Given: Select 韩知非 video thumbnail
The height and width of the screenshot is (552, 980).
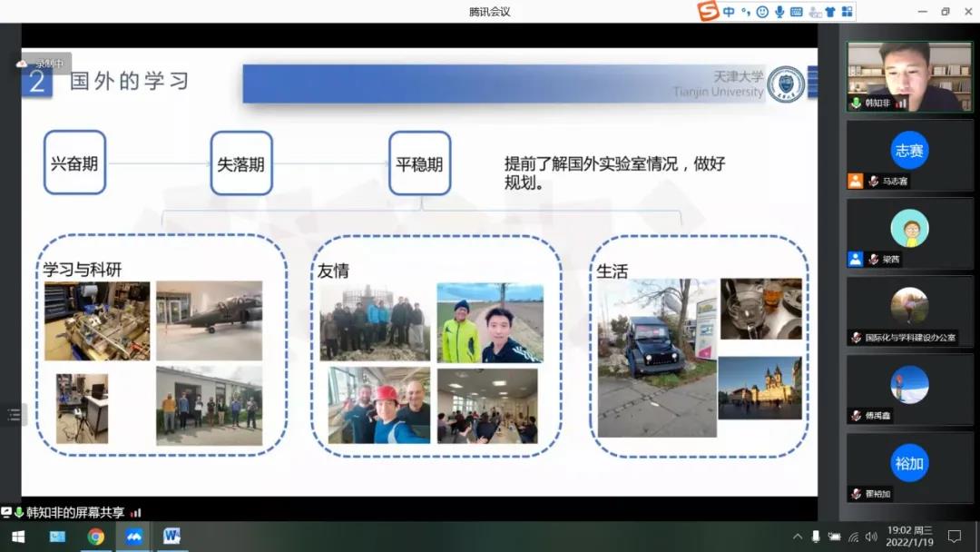Looking at the screenshot, I should (x=909, y=74).
